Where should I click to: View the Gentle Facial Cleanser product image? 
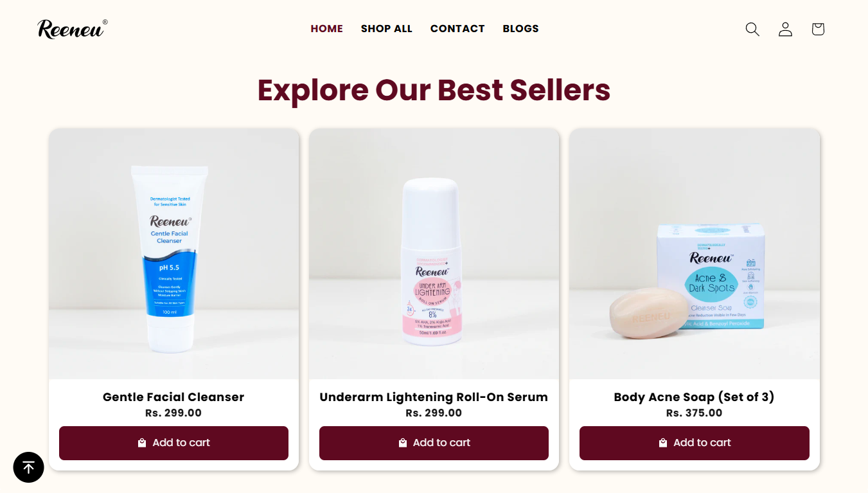pos(173,254)
